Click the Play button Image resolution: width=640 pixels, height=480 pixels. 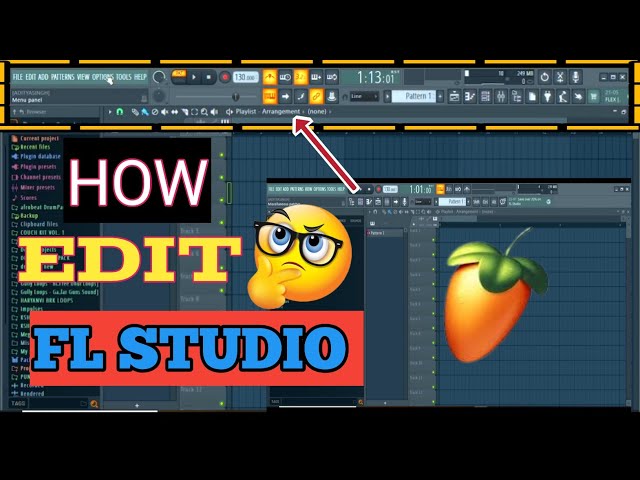[x=194, y=77]
